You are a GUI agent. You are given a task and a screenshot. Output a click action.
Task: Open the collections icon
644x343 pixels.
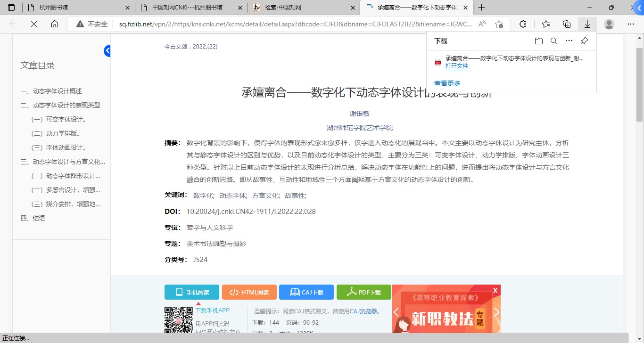pyautogui.click(x=567, y=24)
